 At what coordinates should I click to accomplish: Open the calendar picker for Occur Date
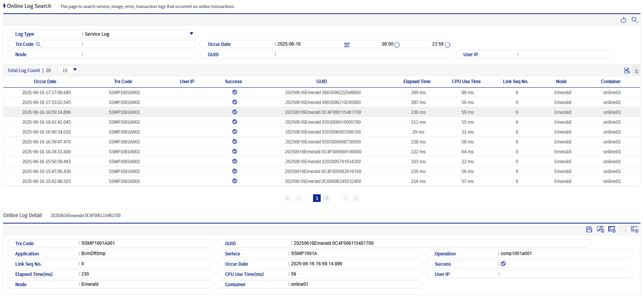point(347,44)
